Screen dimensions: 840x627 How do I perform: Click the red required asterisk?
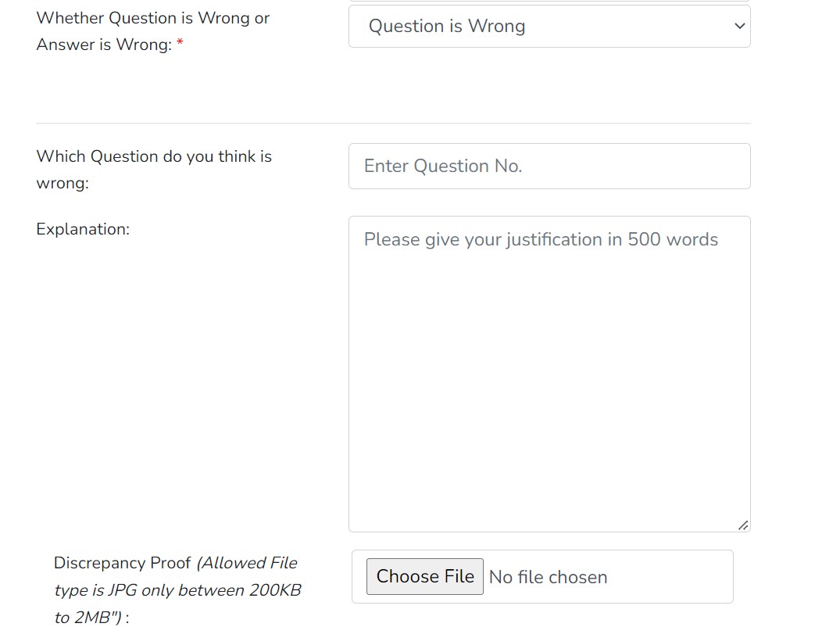click(180, 45)
